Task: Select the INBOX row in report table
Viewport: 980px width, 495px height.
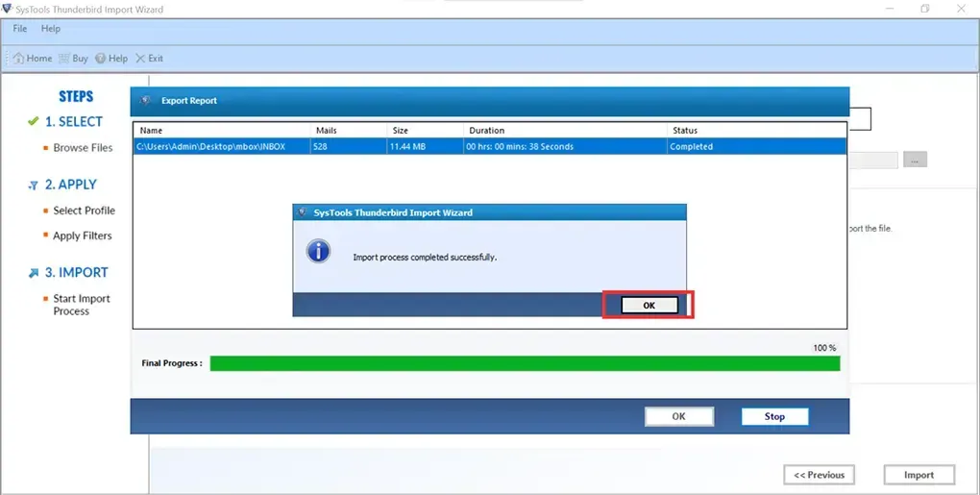Action: coord(490,147)
